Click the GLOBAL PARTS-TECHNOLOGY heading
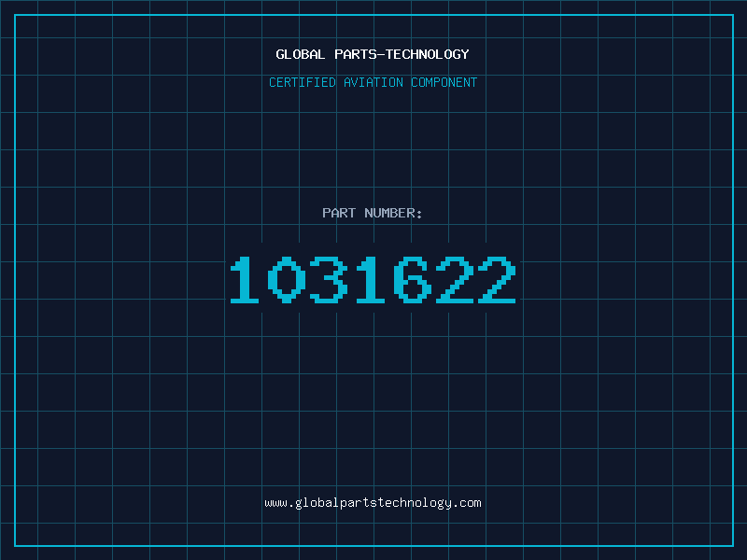 click(373, 54)
